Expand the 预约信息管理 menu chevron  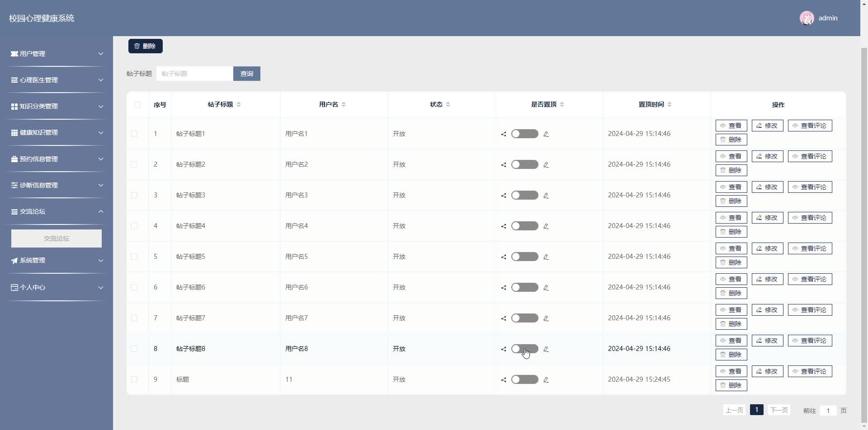[101, 159]
